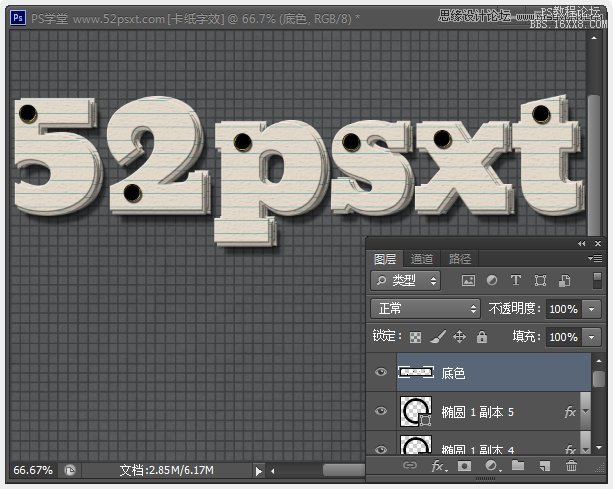The height and width of the screenshot is (489, 613).
Task: Open the 类型 filter type dropdown
Action: point(405,280)
